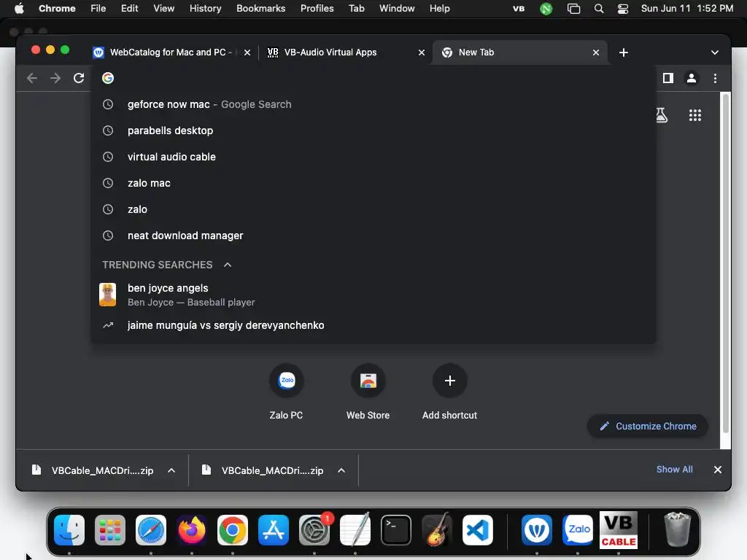
Task: Close the WebCatalog tab
Action: coord(247,52)
